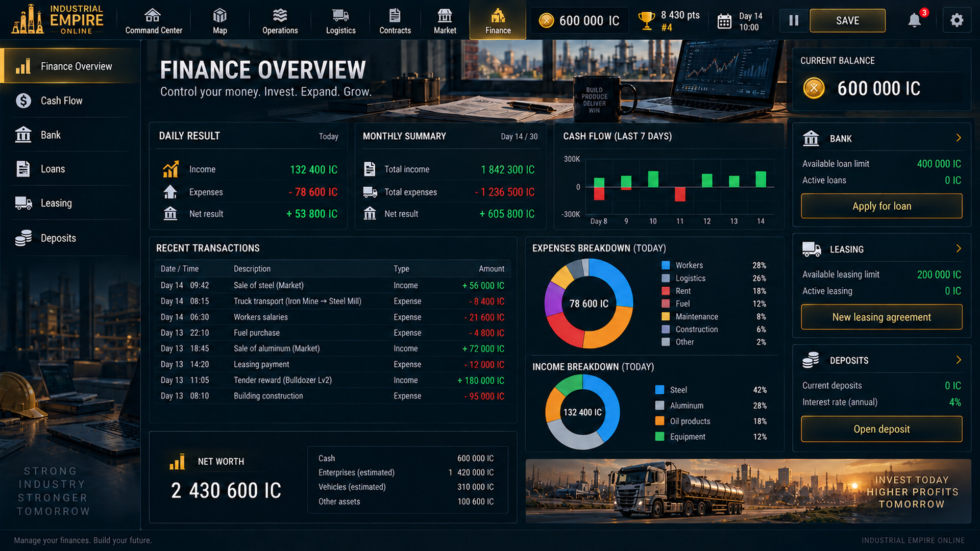Click the Open deposit button

[881, 429]
